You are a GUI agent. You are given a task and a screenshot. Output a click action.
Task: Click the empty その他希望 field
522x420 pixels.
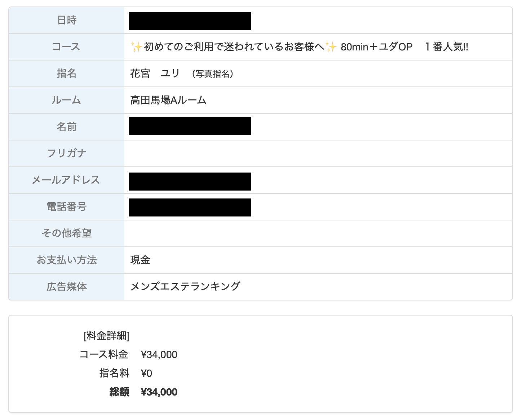[317, 233]
